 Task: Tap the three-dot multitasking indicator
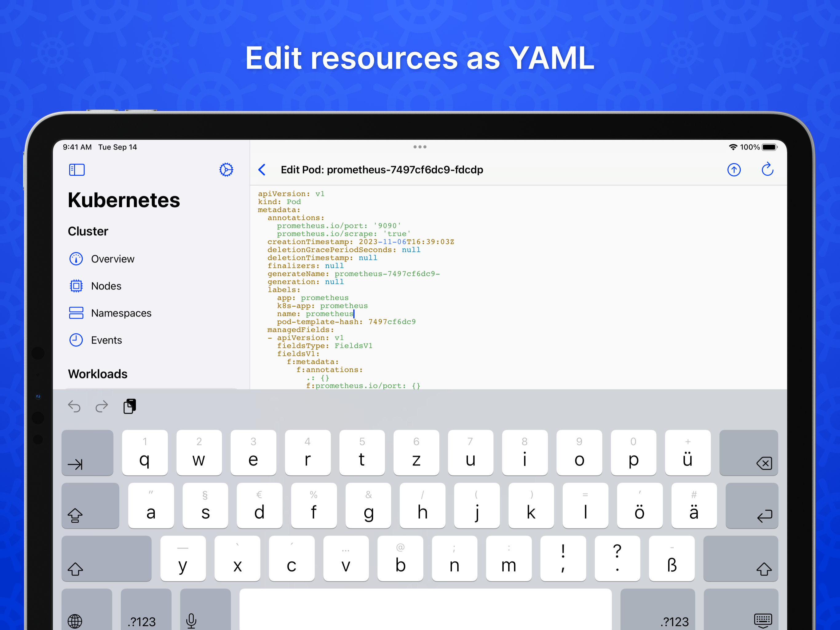(420, 147)
